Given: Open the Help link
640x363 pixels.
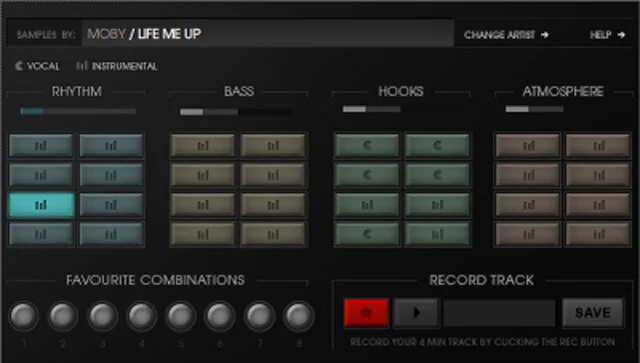Looking at the screenshot, I should click(607, 35).
